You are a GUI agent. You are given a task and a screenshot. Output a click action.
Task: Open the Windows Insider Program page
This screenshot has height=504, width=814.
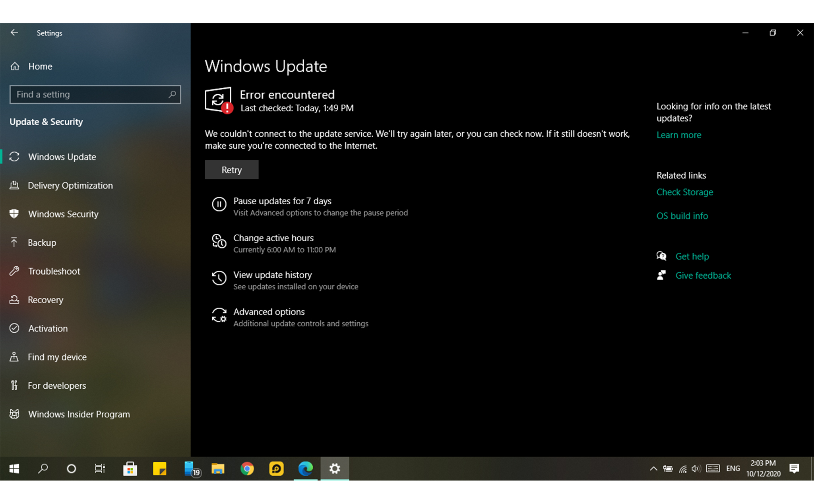79,415
